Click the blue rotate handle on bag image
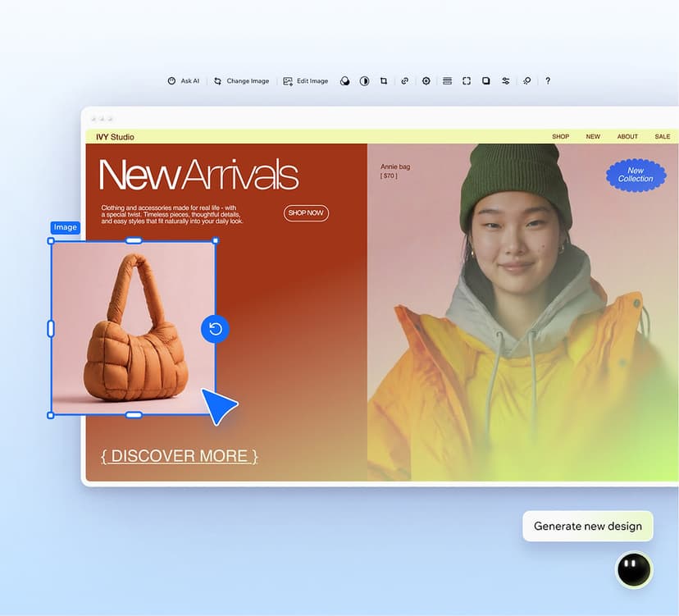The image size is (679, 616). [x=215, y=329]
